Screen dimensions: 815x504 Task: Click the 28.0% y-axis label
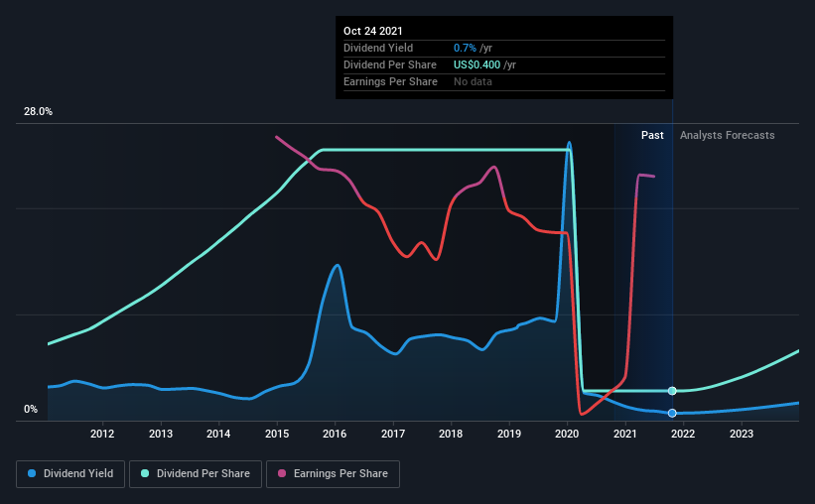coord(38,112)
